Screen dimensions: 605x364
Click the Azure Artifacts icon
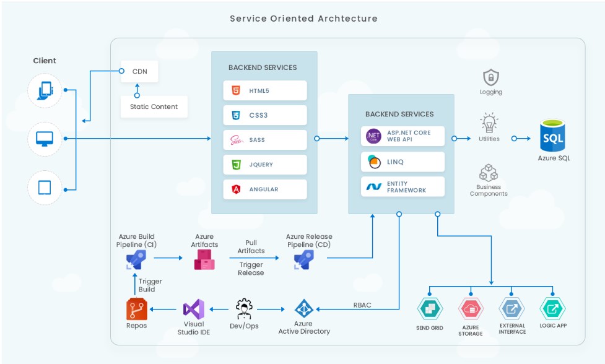click(204, 261)
